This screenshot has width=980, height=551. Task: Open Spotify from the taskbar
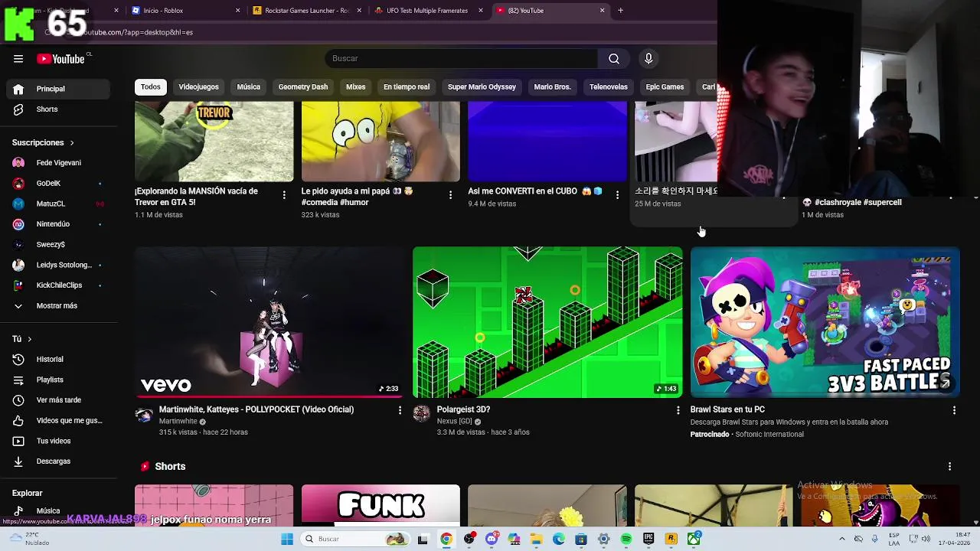click(626, 540)
